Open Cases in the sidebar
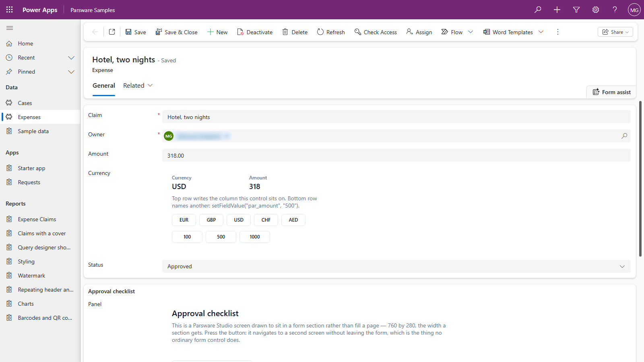This screenshot has width=644, height=362. pos(40,103)
